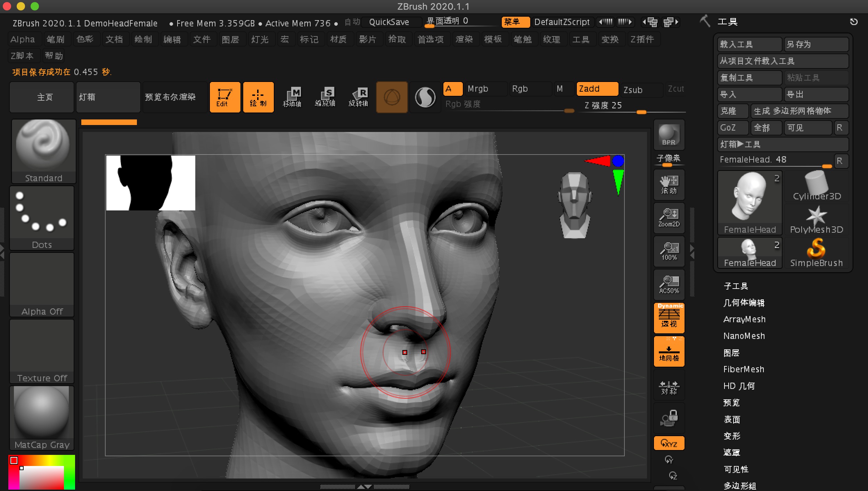Viewport: 868px width, 491px height.
Task: Toggle the Gizmo 3D icon
Action: [392, 97]
